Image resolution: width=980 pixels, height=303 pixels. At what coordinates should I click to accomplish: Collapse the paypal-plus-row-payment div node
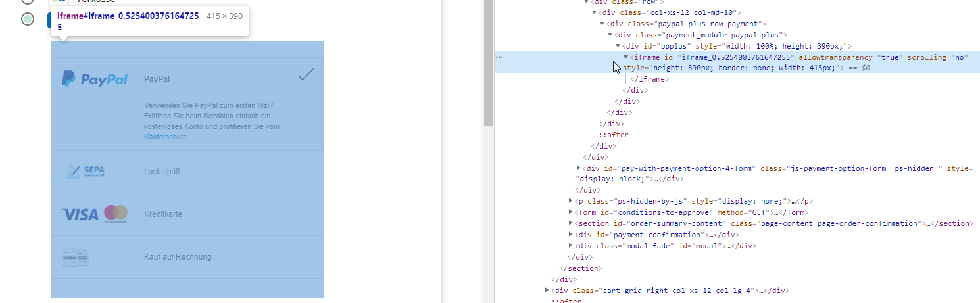tap(602, 24)
